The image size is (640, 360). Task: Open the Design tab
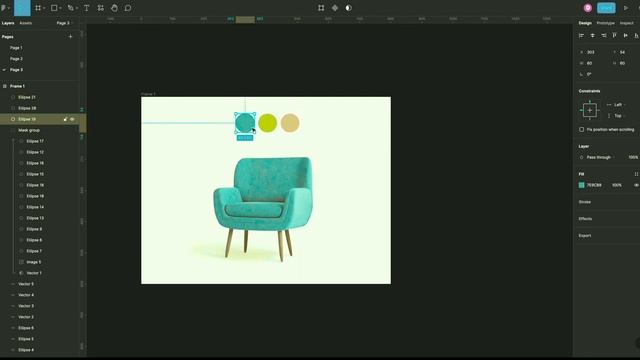tap(585, 23)
